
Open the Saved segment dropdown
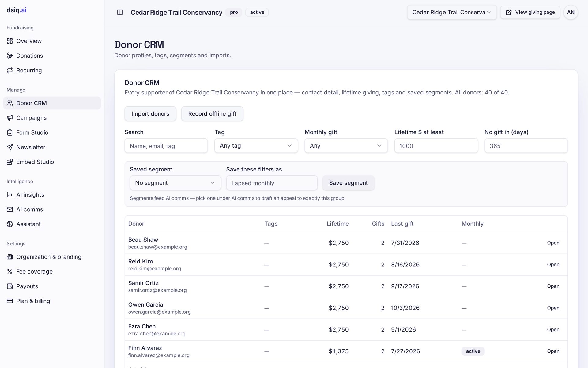pos(175,183)
